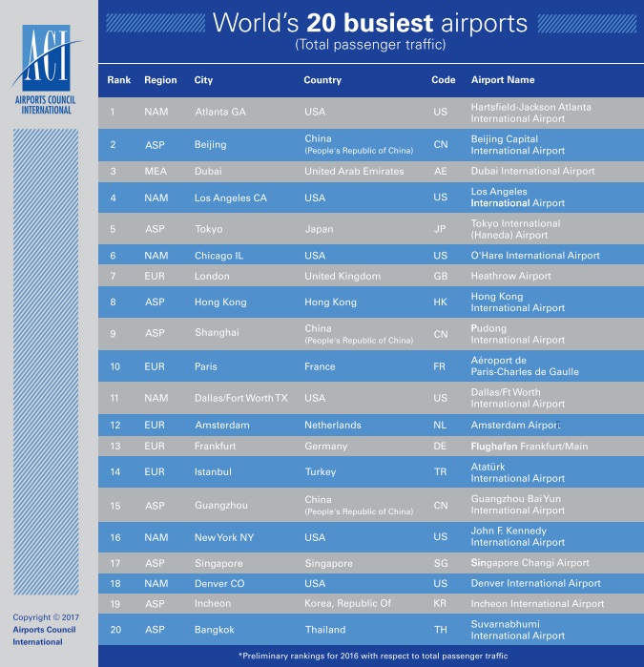
Task: Click 'Guangzhou Bai Yun International Airport' name
Action: pyautogui.click(x=518, y=505)
